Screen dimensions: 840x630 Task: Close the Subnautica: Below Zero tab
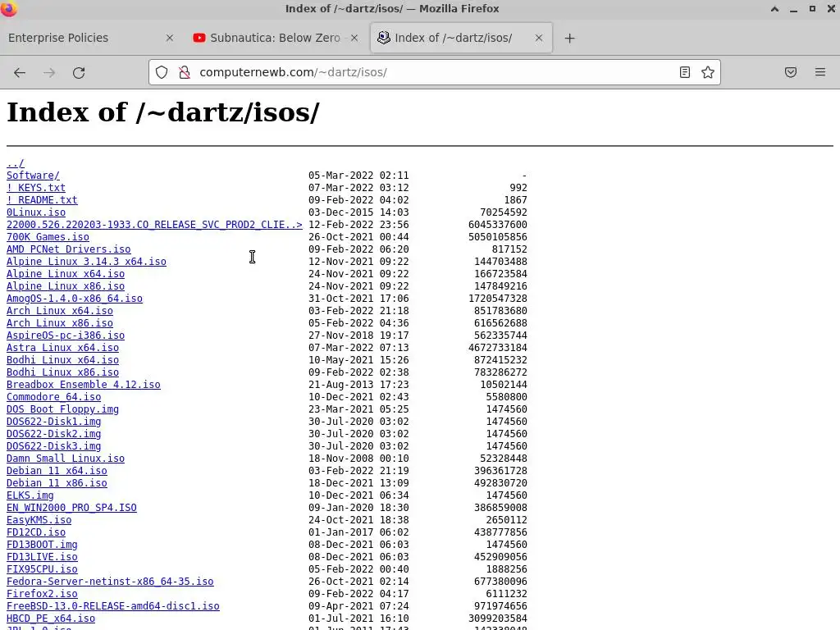click(x=354, y=38)
